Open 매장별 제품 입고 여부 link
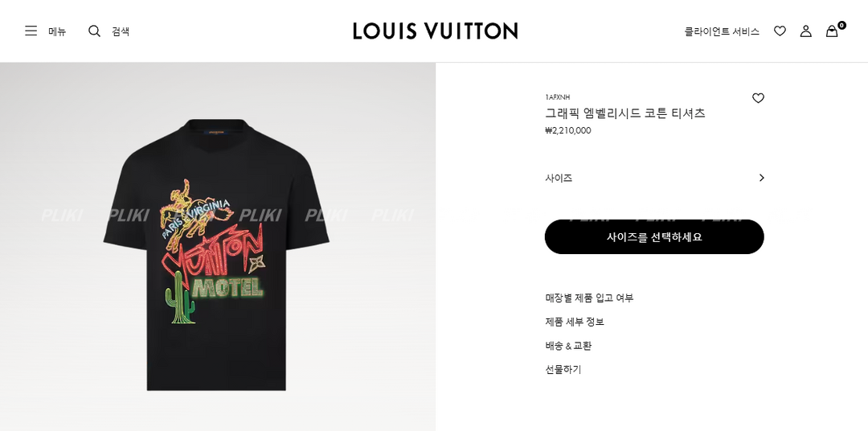Screen dimensions: 868x431 tap(589, 298)
